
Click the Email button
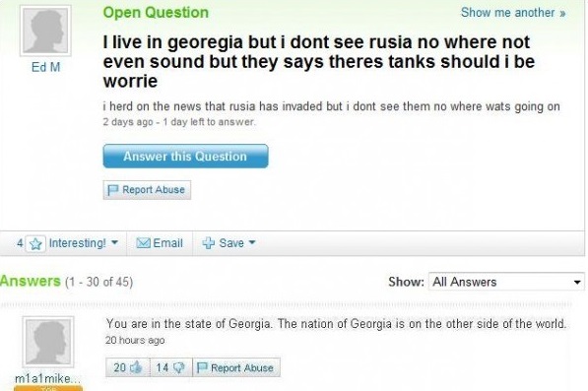pyautogui.click(x=160, y=243)
